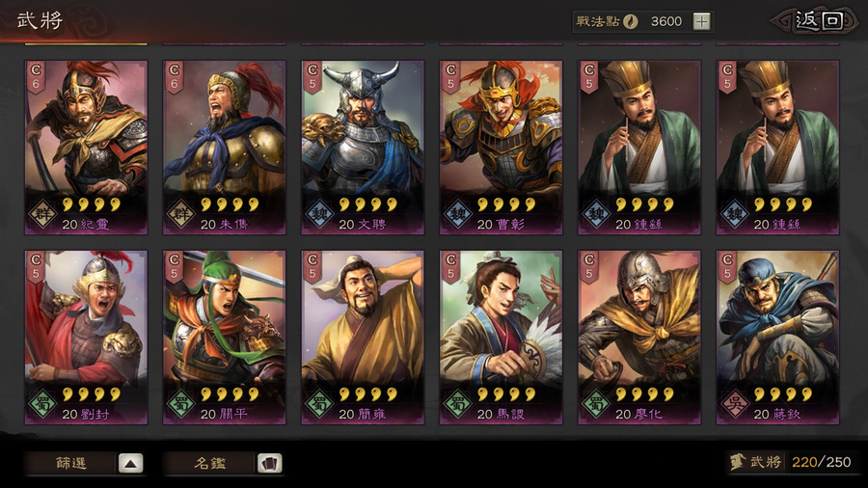The width and height of the screenshot is (868, 488).
Task: Click the horse icon beside 武將 220/250
Action: pos(738,461)
